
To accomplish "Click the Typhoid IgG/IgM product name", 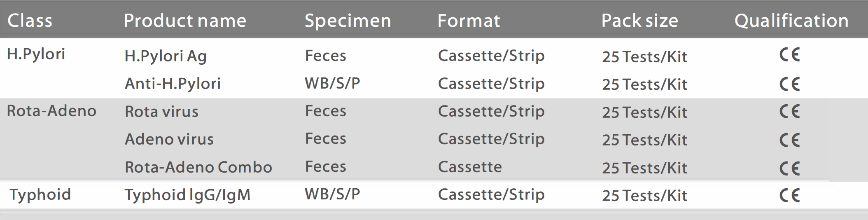I will pos(188,195).
